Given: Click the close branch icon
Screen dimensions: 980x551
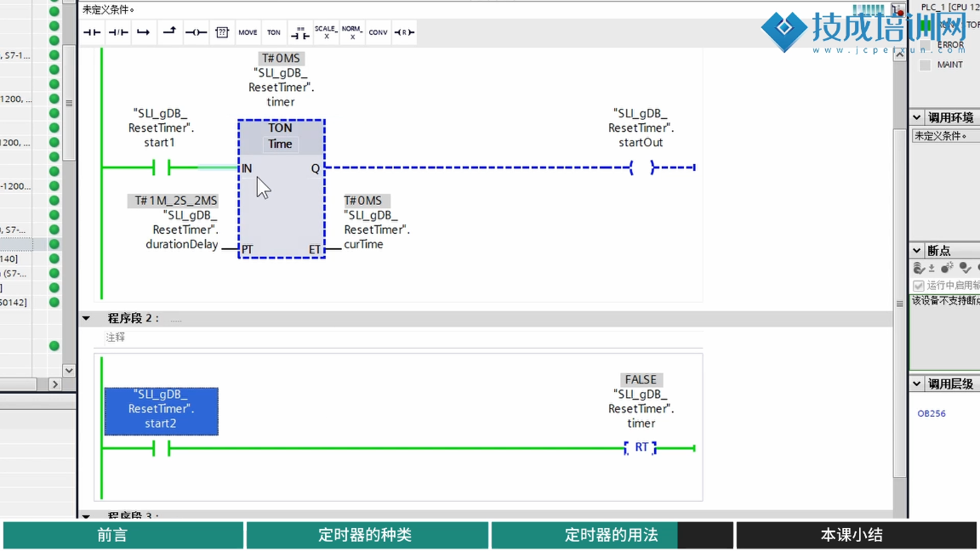Looking at the screenshot, I should click(x=169, y=32).
